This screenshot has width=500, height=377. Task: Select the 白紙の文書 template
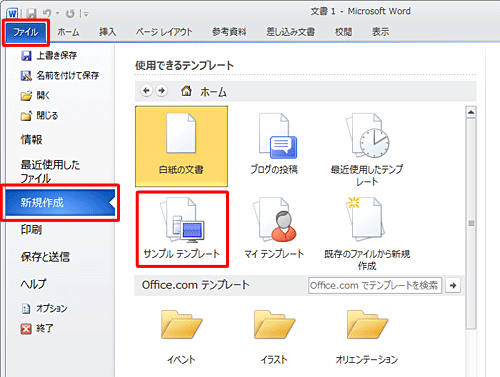click(181, 146)
